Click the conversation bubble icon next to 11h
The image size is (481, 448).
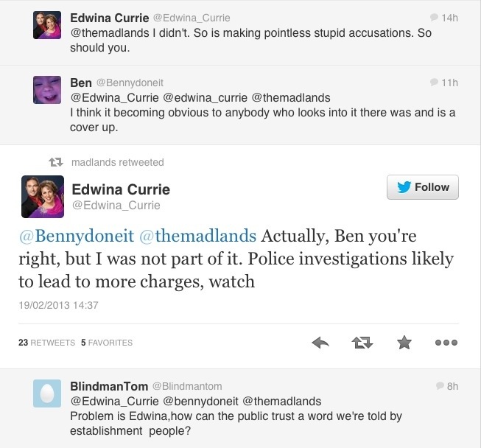[x=434, y=82]
